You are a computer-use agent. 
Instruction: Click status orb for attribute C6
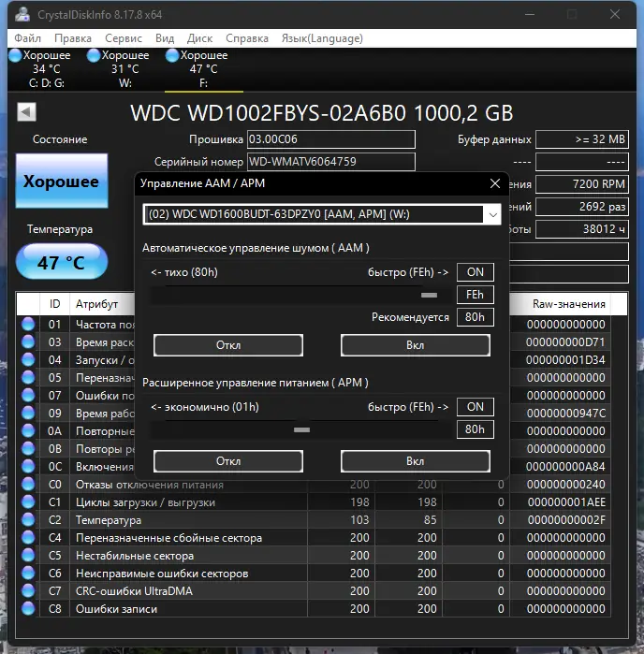pos(28,574)
